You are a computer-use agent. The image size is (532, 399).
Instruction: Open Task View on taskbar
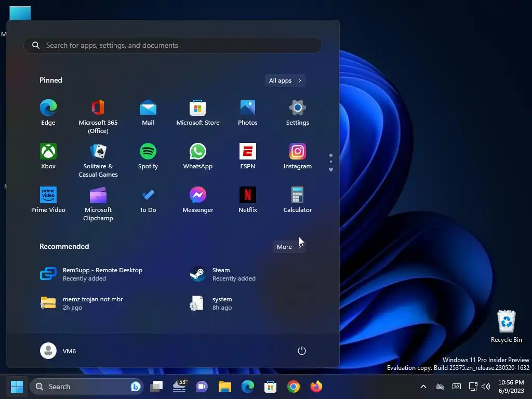point(156,387)
